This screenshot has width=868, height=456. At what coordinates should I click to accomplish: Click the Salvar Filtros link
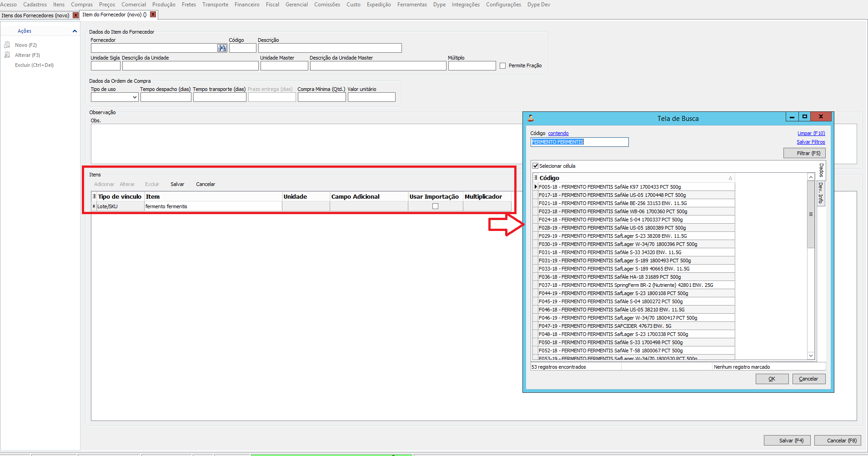click(811, 142)
